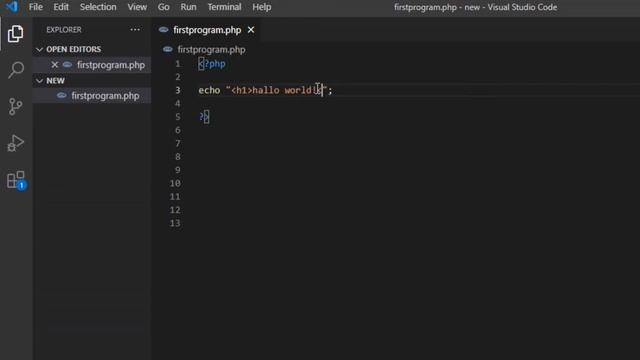The width and height of the screenshot is (640, 360).
Task: Open the Terminal menu
Action: click(224, 7)
